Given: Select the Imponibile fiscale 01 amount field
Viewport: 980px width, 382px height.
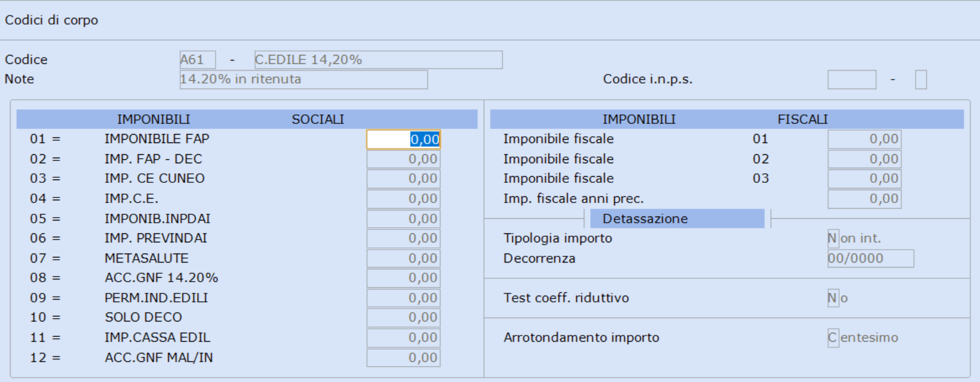Looking at the screenshot, I should [864, 139].
